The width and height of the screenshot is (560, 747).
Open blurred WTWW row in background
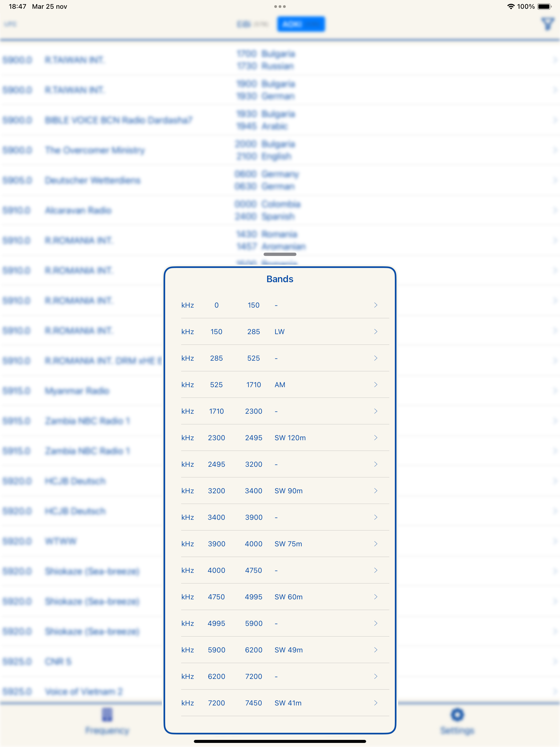[x=82, y=541]
